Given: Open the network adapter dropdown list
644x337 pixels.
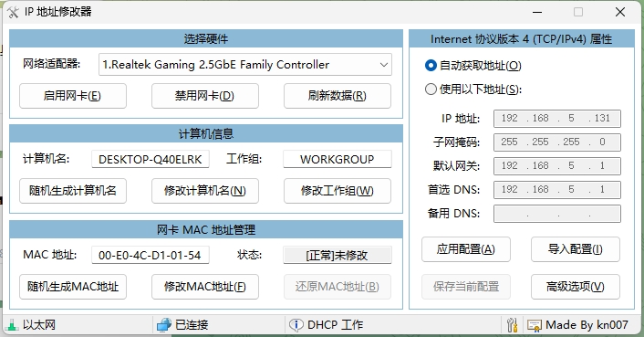Looking at the screenshot, I should 384,65.
